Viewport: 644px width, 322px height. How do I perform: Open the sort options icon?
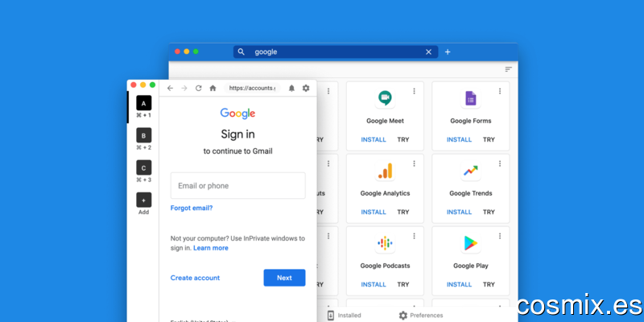[509, 69]
